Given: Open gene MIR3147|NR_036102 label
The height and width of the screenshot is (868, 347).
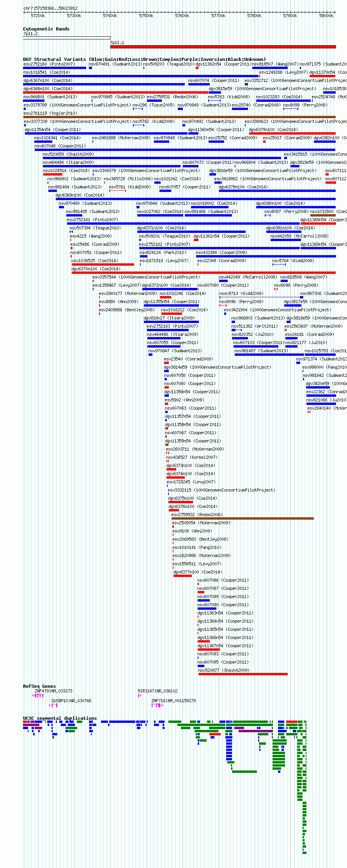Looking at the screenshot, I should (158, 691).
